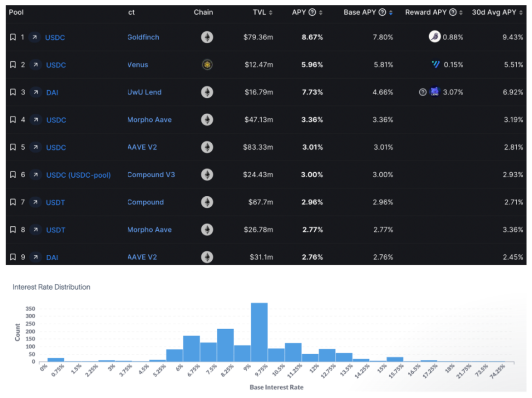Bookmark the Goldfinch USDC pool row 1
This screenshot has height=398, width=532.
pos(13,37)
